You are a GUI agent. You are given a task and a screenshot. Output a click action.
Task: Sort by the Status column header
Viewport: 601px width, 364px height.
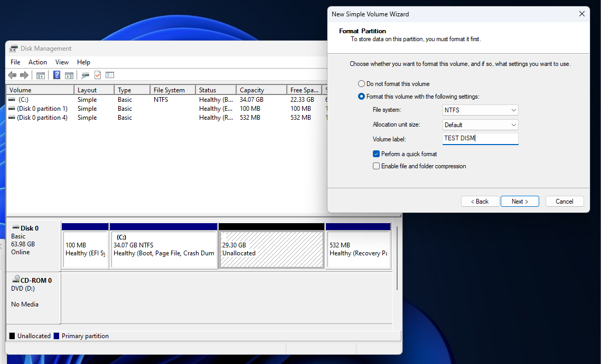coord(216,90)
